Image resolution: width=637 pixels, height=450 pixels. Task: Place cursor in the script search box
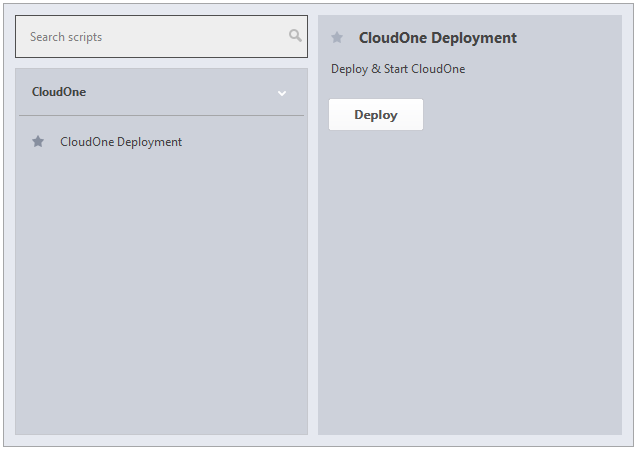pos(150,37)
